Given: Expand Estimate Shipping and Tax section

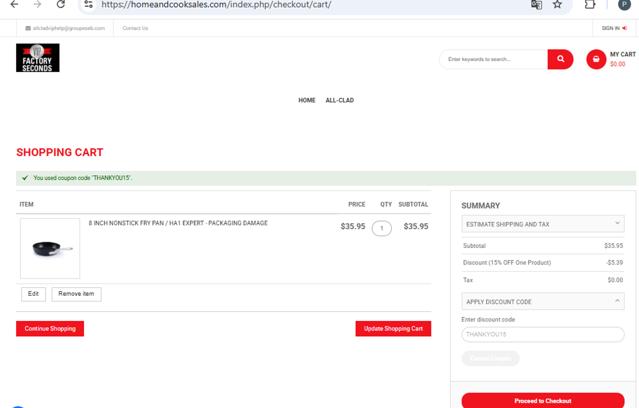Looking at the screenshot, I should (x=543, y=224).
